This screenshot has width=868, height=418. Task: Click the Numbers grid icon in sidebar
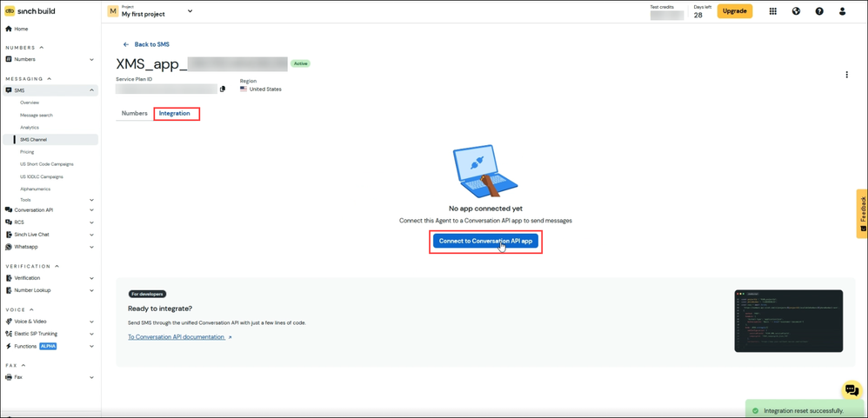pyautogui.click(x=9, y=59)
